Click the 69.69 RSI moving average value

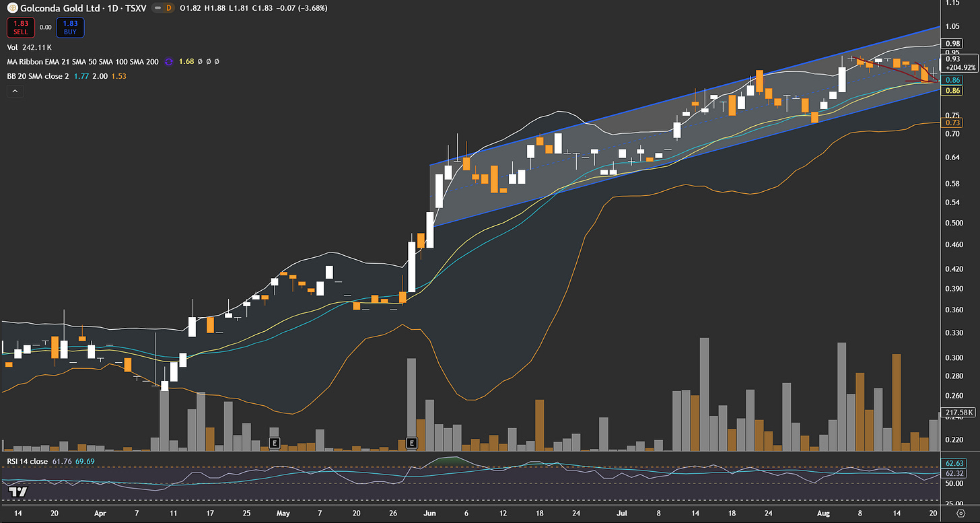click(85, 461)
